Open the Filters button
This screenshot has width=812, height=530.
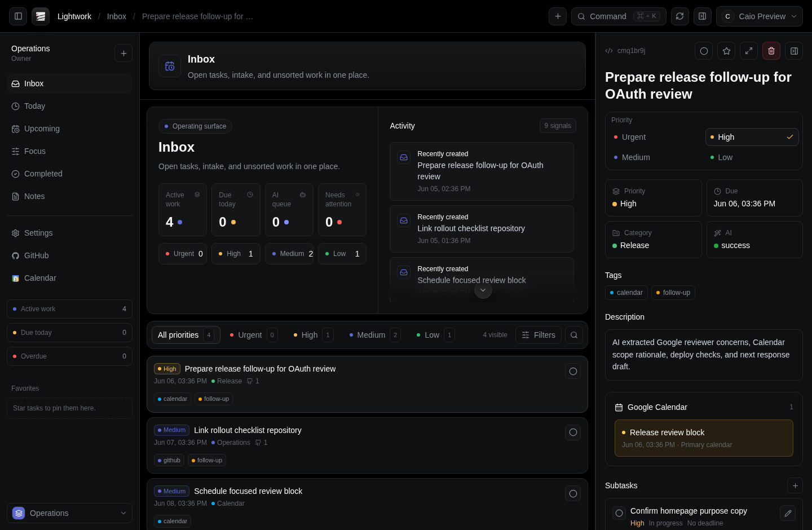pos(539,335)
